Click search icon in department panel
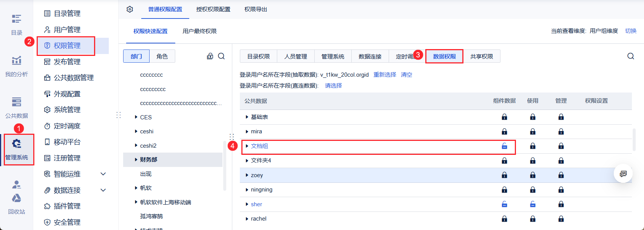This screenshot has height=230, width=644. (x=221, y=56)
